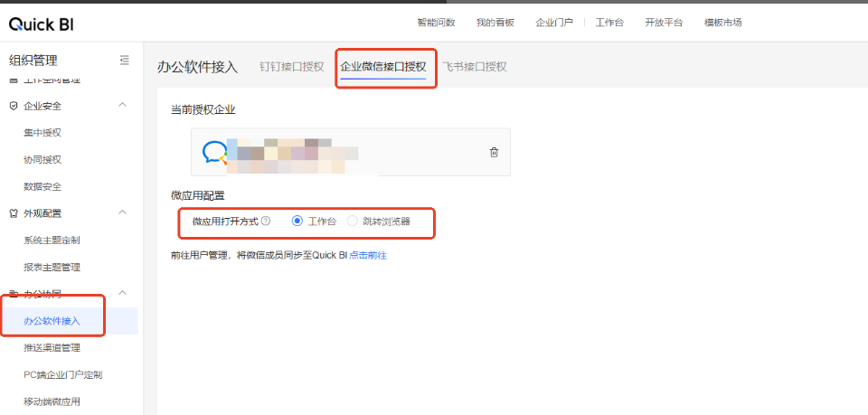Collapse sidebar using the menu fold icon
The height and width of the screenshot is (415, 868).
[x=124, y=61]
